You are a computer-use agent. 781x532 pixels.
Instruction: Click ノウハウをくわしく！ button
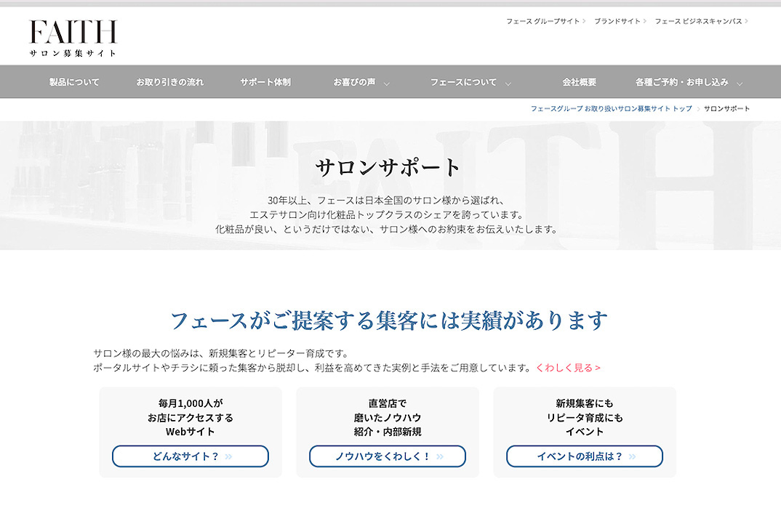click(x=388, y=456)
